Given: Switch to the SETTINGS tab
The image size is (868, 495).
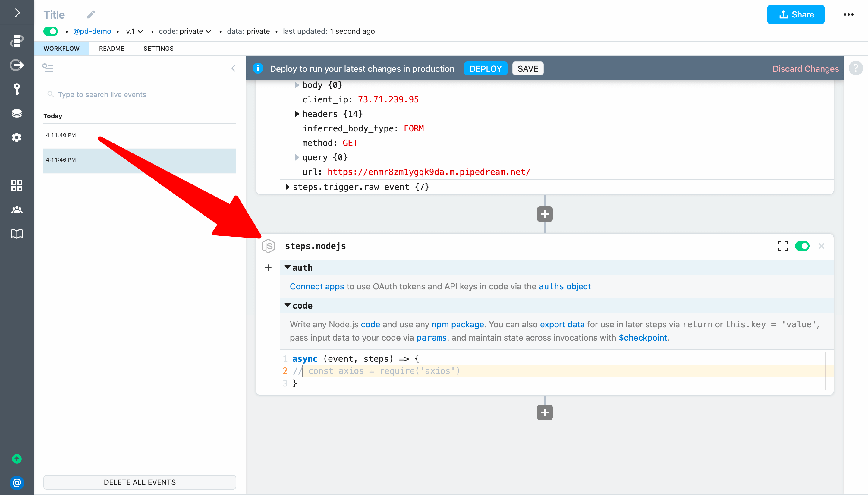Looking at the screenshot, I should click(158, 48).
